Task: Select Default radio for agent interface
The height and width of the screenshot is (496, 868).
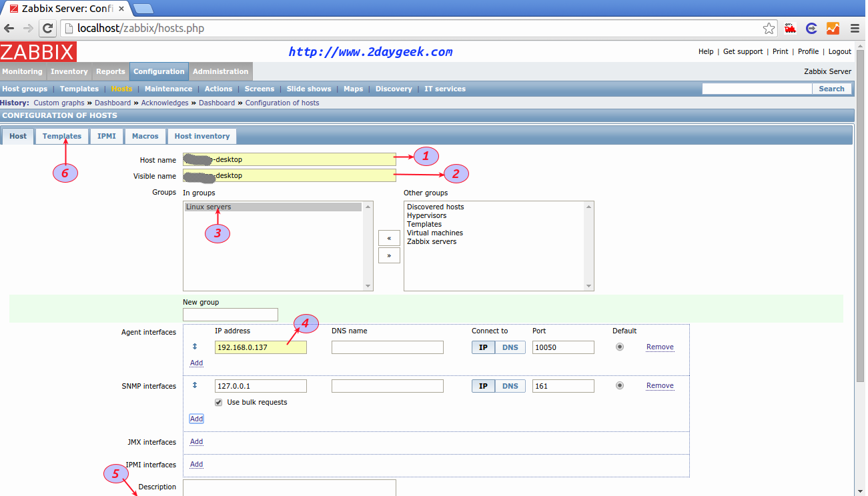Action: pyautogui.click(x=620, y=347)
